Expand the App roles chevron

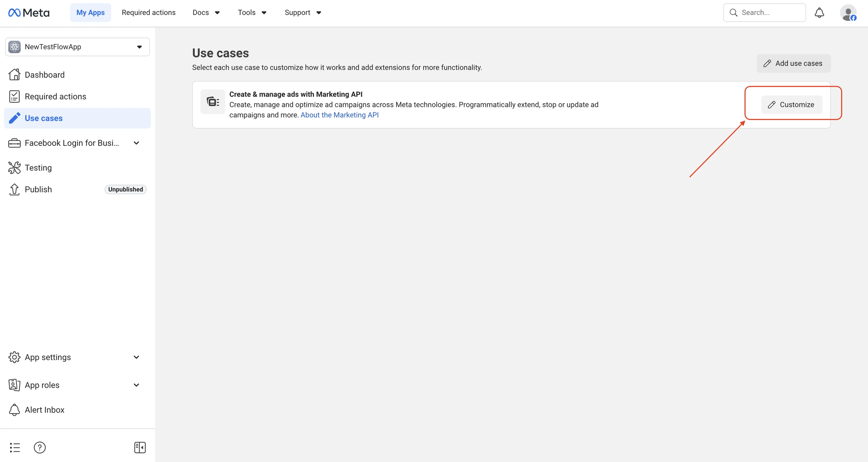136,385
